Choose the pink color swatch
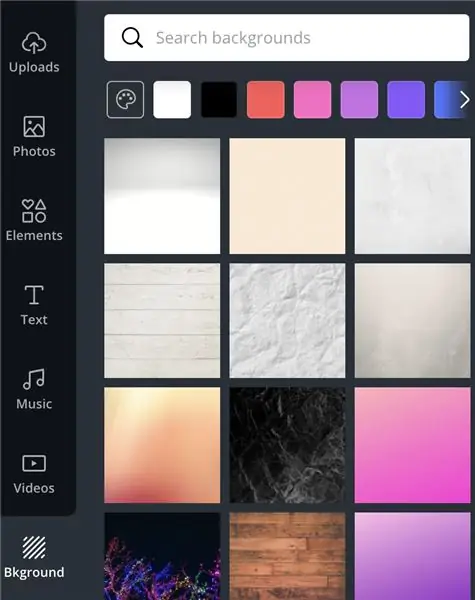475x600 pixels. (312, 99)
